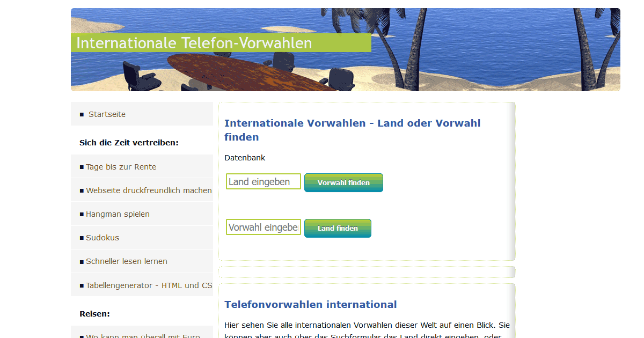Click the Telefonvorwahlen international heading
Screen dimensions: 644x338
(311, 304)
